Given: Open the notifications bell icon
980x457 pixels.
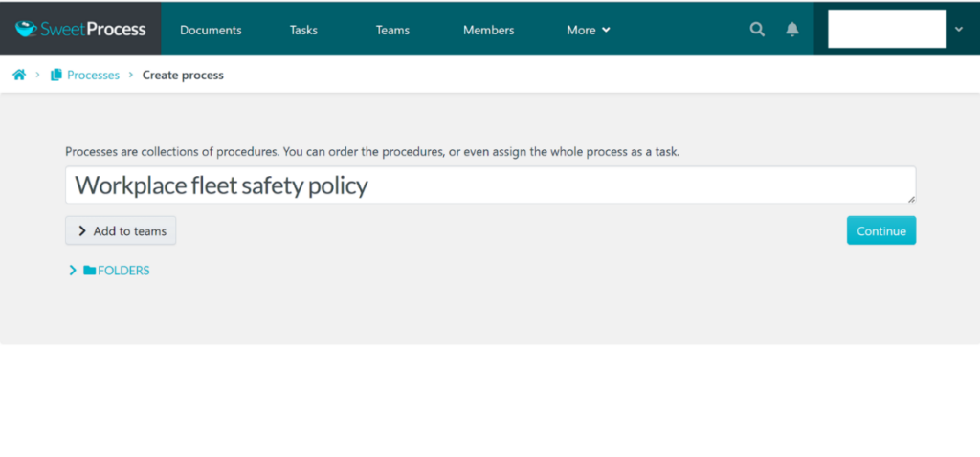Looking at the screenshot, I should click(x=791, y=30).
